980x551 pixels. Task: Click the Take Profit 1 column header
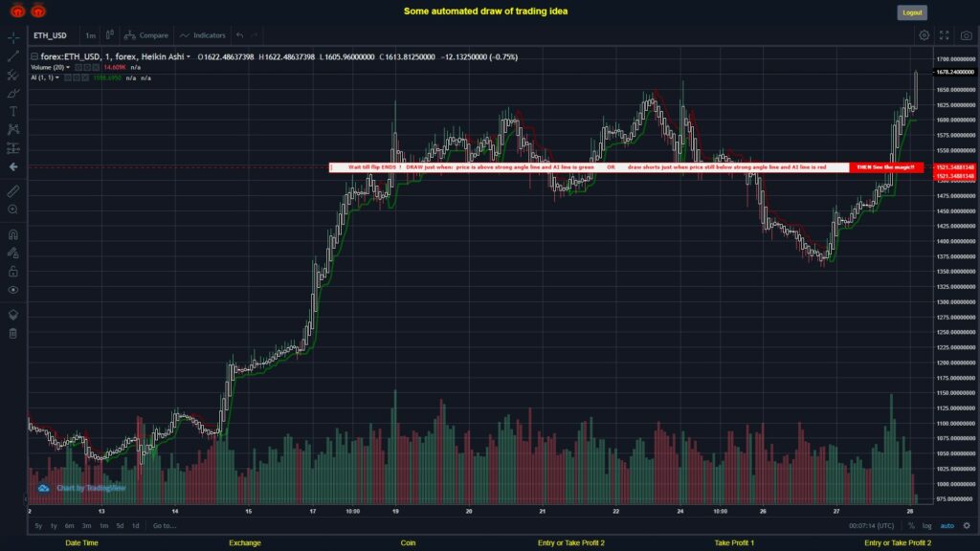pyautogui.click(x=734, y=543)
